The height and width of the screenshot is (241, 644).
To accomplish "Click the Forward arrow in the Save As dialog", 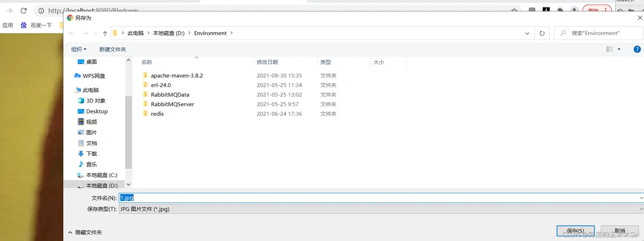I will pos(85,33).
